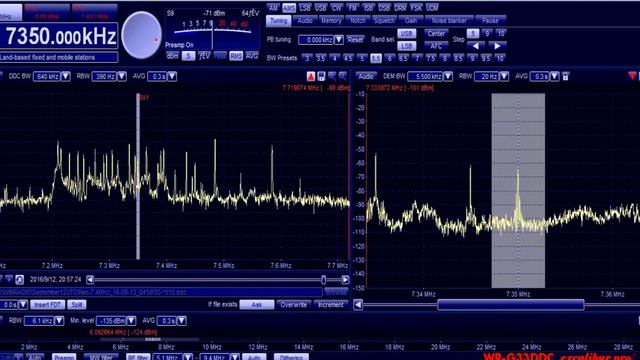Open the Notch tab
Image resolution: width=640 pixels, height=360 pixels.
click(358, 20)
